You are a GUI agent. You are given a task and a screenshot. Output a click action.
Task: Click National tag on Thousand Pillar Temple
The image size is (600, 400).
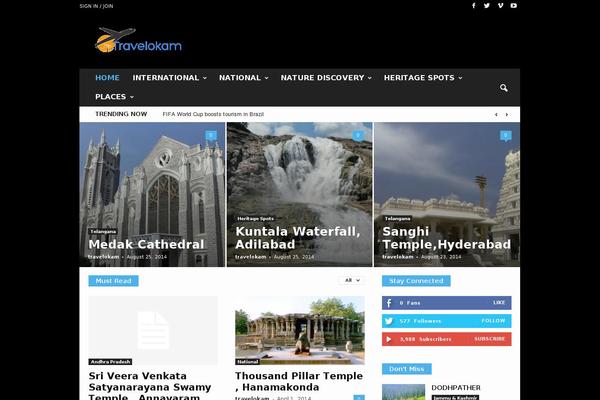pyautogui.click(x=247, y=362)
